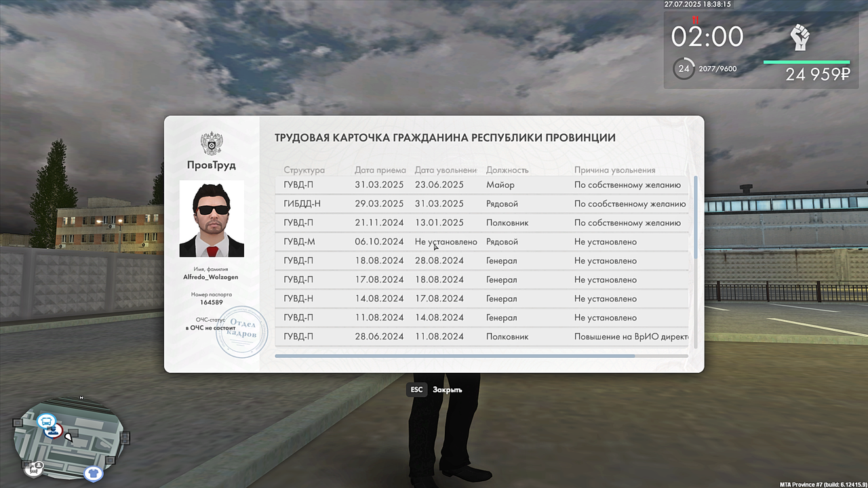This screenshot has height=488, width=868.
Task: Click the level 24 circle indicator
Action: click(x=684, y=68)
